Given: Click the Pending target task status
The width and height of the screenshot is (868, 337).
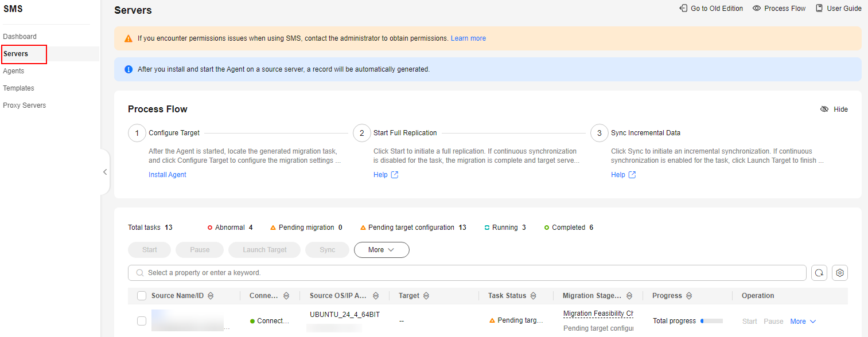Looking at the screenshot, I should (516, 320).
